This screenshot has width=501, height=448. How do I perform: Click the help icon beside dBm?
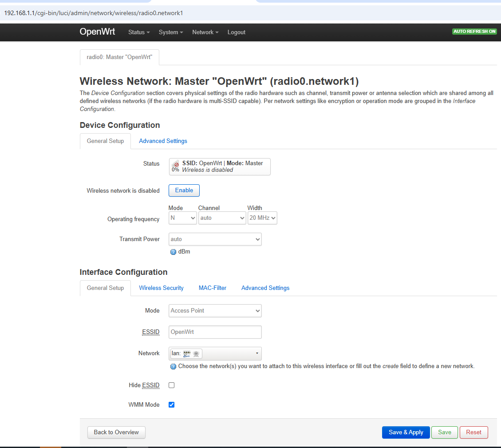[x=173, y=252]
